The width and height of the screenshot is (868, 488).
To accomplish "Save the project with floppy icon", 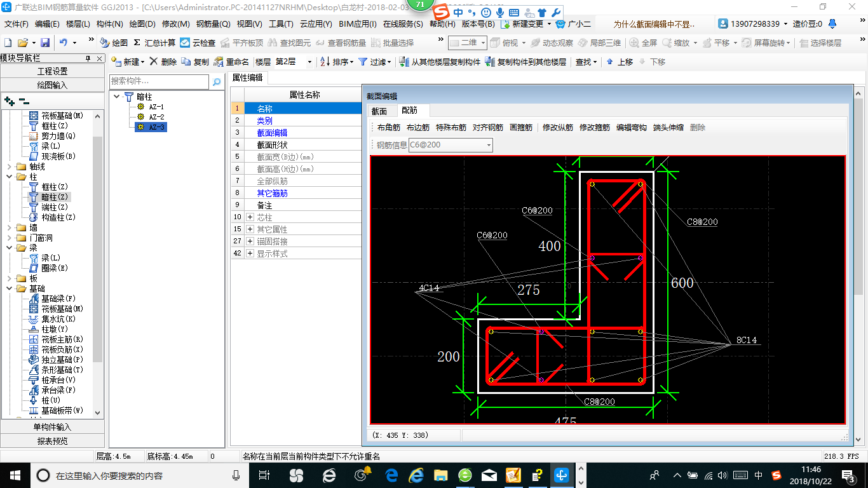I will tap(45, 43).
